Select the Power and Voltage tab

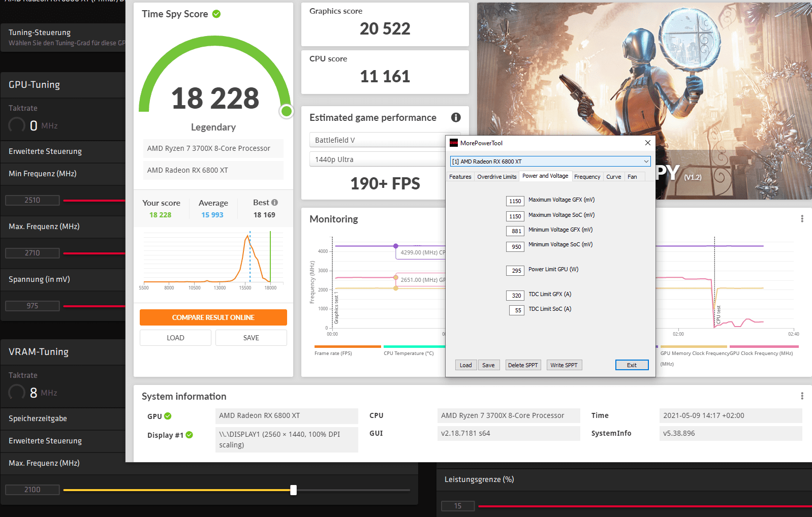click(545, 176)
